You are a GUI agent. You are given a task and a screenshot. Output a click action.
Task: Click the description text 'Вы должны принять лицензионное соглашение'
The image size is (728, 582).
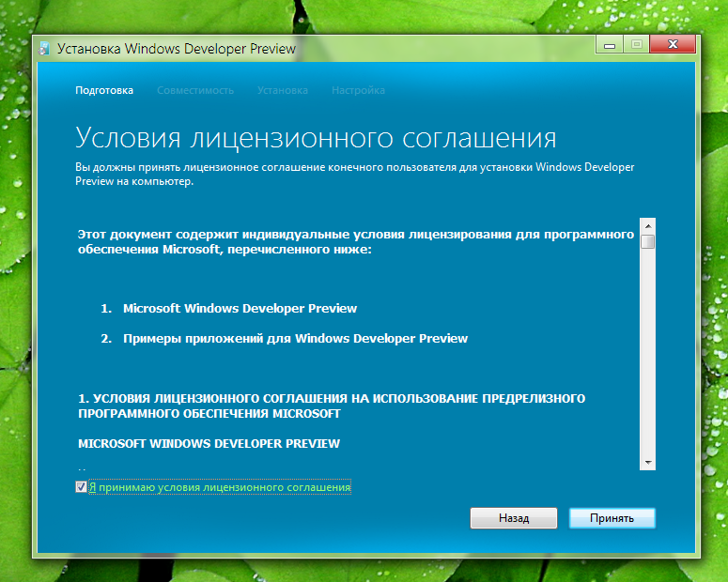[x=355, y=174]
